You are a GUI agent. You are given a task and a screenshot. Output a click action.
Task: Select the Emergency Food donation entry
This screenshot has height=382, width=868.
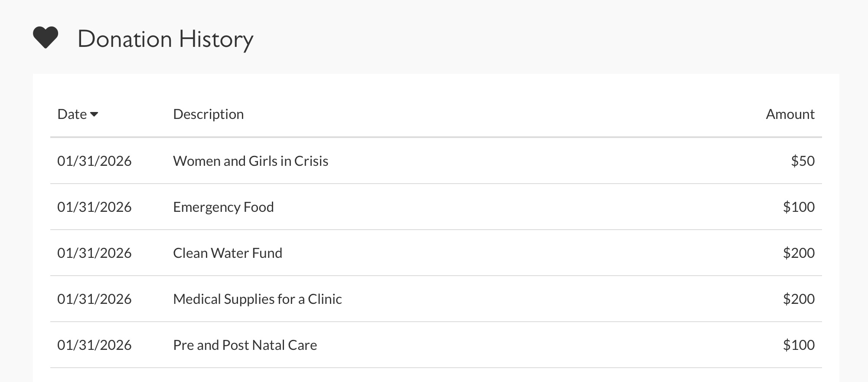coord(223,207)
